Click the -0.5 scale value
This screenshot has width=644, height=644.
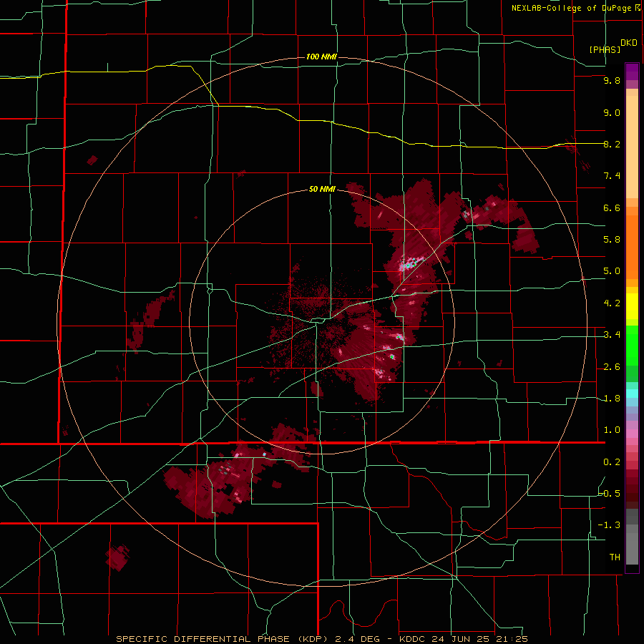click(x=609, y=494)
